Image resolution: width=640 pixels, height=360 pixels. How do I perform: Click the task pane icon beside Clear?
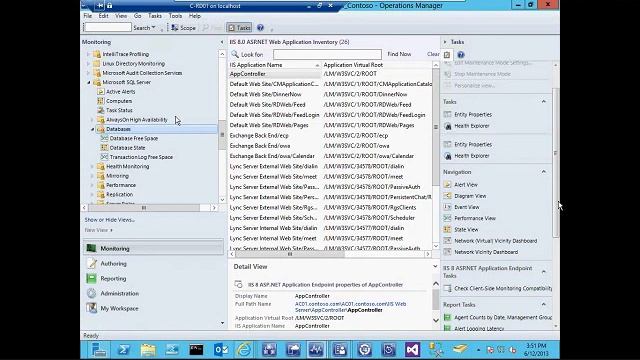(x=447, y=55)
